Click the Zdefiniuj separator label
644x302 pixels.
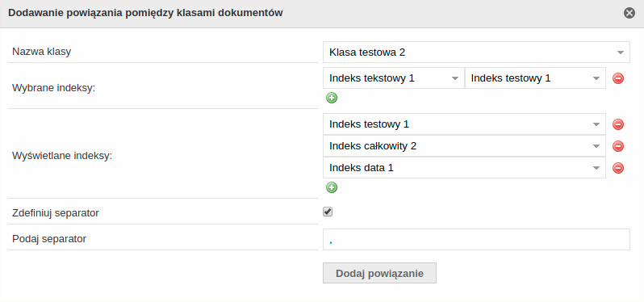tap(56, 213)
